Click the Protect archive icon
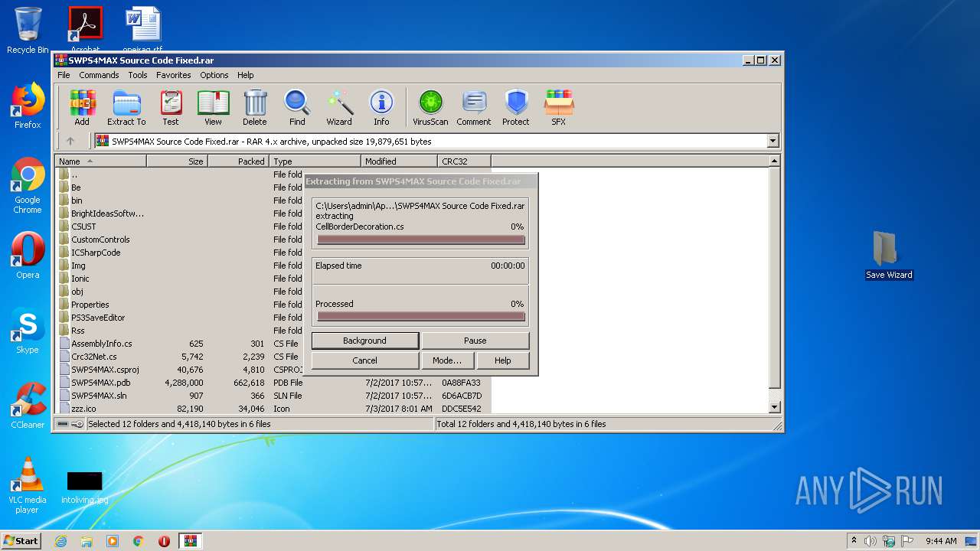Image resolution: width=980 pixels, height=551 pixels. click(x=516, y=107)
